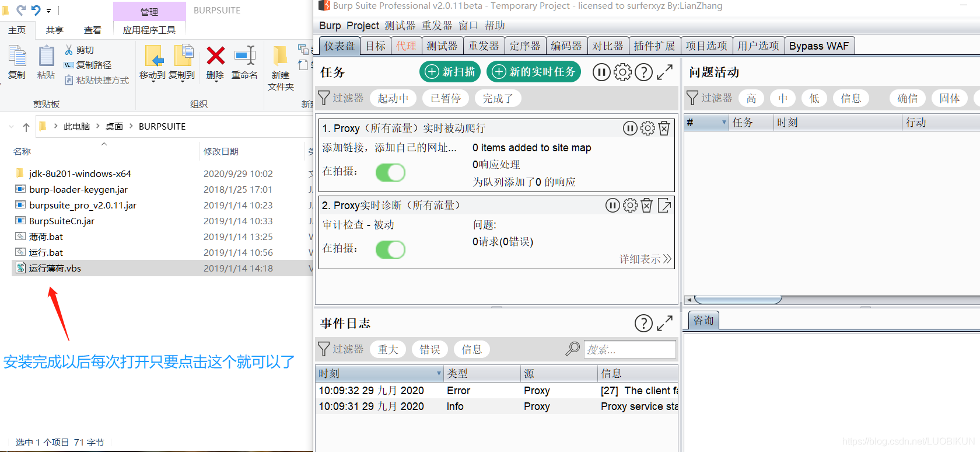The height and width of the screenshot is (452, 980).
Task: Click the 粘贴 clipboard icon in Explorer
Action: tap(47, 56)
